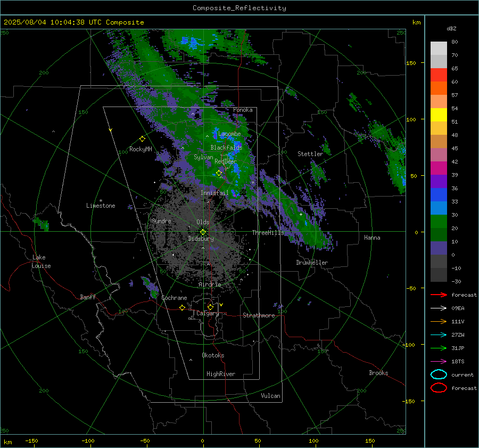The height and width of the screenshot is (448, 479).
Task: Click the Airdrie city label
Action: [x=210, y=284]
